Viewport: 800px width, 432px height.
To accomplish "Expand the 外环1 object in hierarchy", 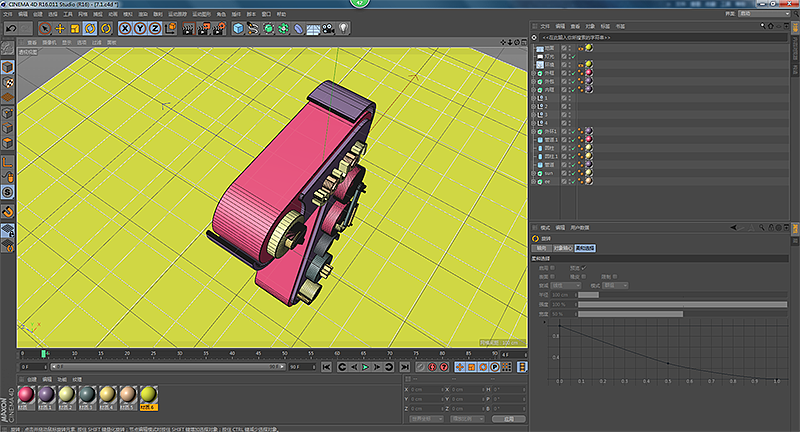I will [x=533, y=131].
